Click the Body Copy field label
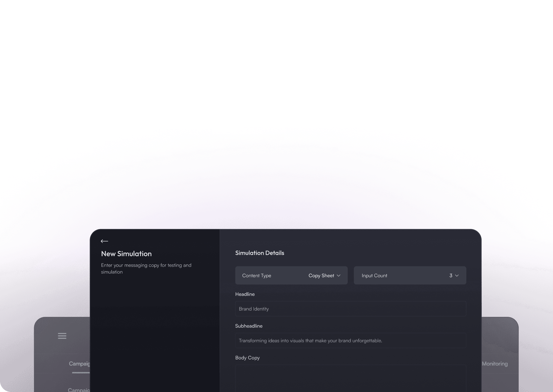 (x=247, y=357)
